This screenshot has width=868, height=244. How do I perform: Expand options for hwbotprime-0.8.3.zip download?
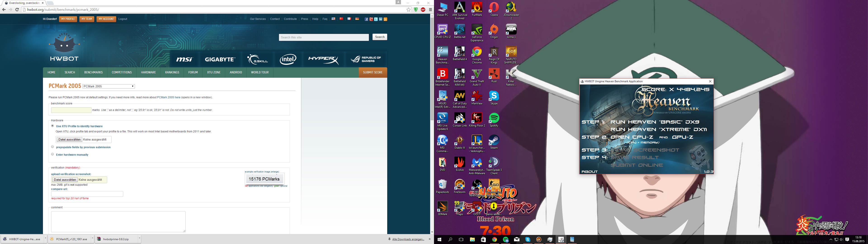click(139, 239)
